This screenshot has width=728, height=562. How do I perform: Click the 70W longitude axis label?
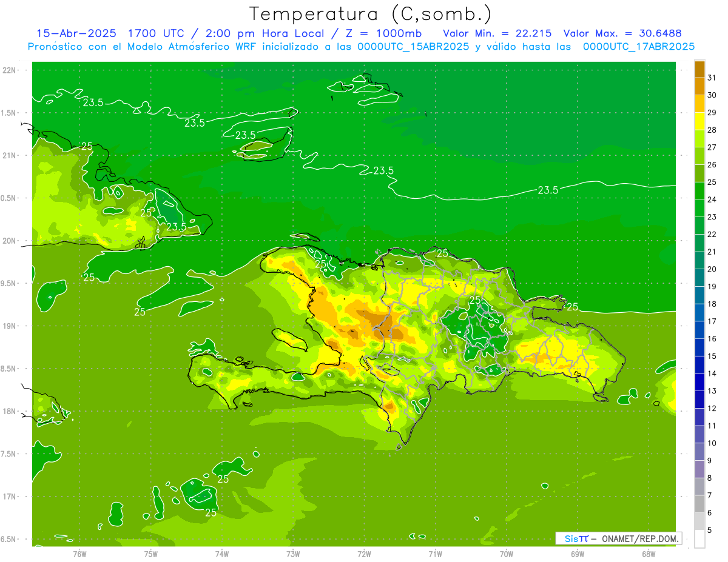pyautogui.click(x=507, y=554)
